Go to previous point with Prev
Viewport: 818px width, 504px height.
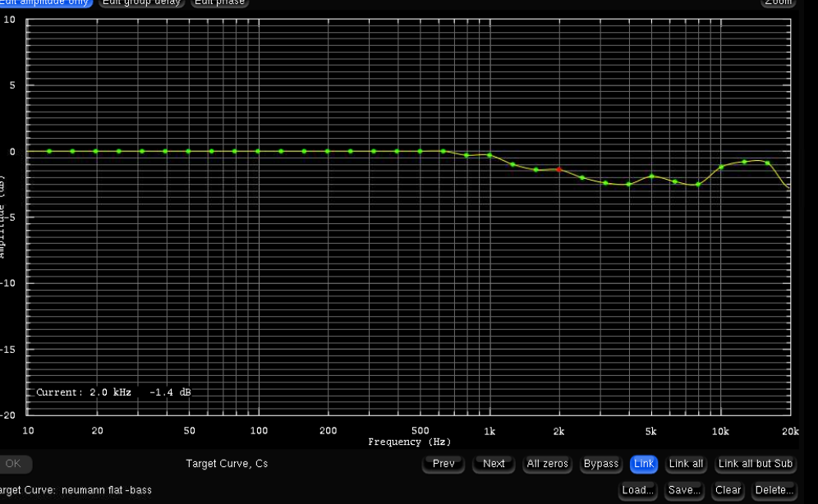pos(443,464)
